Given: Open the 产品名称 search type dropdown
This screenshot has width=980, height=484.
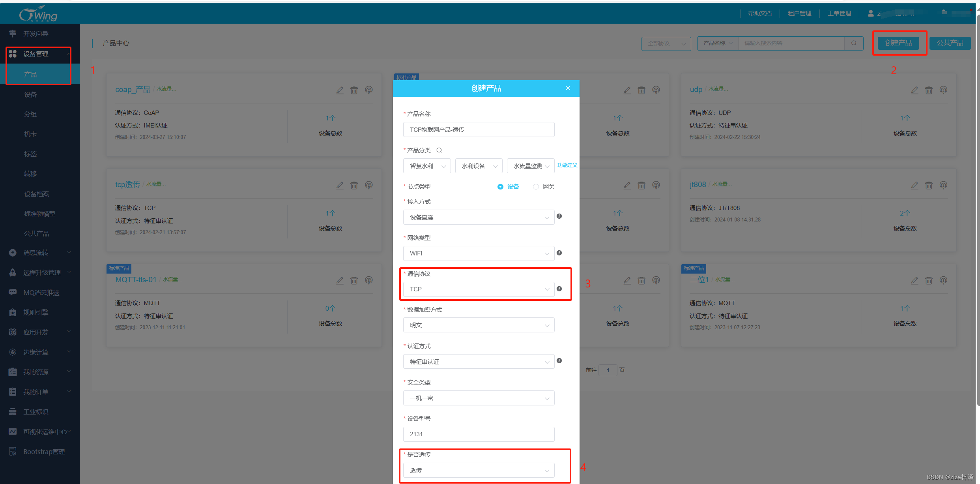Looking at the screenshot, I should pos(718,43).
